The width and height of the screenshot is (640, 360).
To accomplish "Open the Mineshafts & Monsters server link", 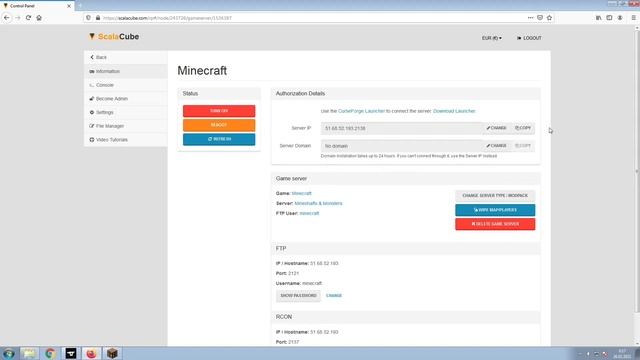I will (x=318, y=203).
